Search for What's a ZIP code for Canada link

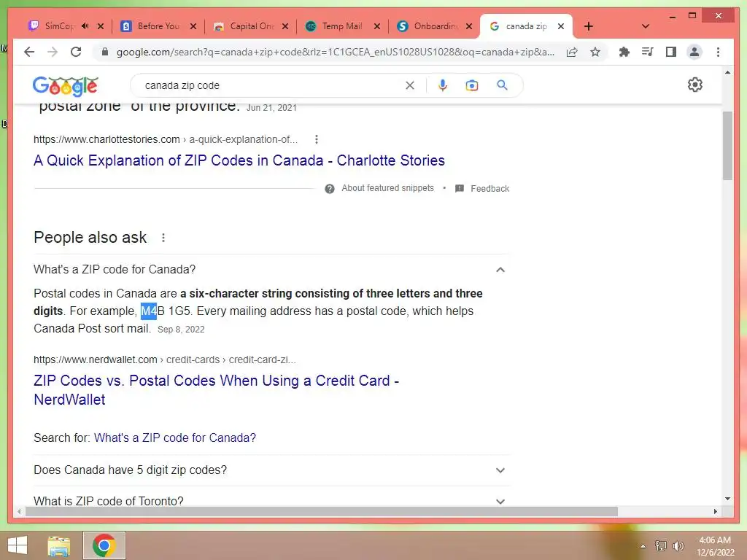pos(175,437)
